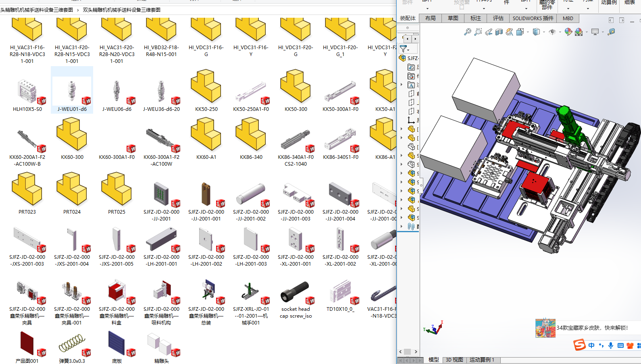Switch to the 评估 tab
The width and height of the screenshot is (641, 364).
click(x=498, y=18)
